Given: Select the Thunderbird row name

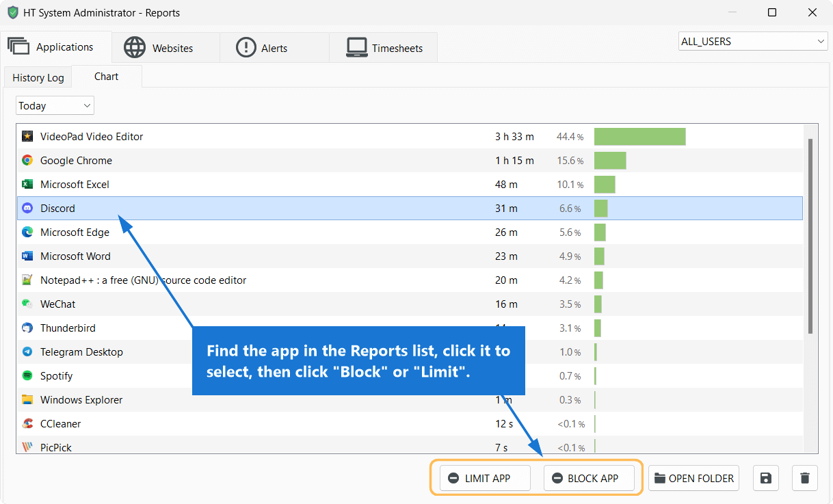Looking at the screenshot, I should 68,328.
